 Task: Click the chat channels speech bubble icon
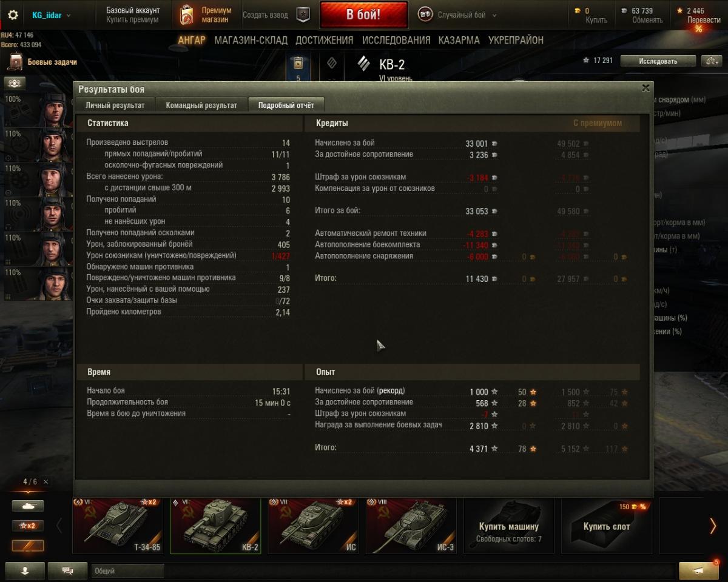pos(67,570)
